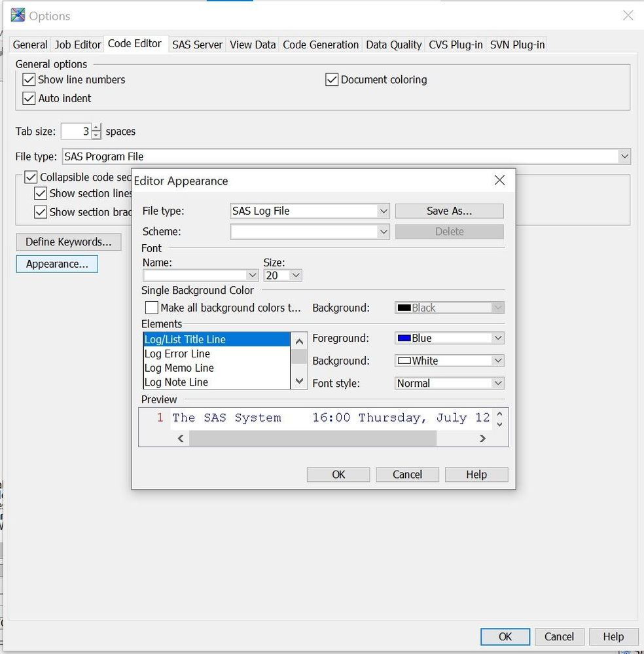The image size is (644, 654).
Task: Toggle Show line numbers checkbox
Action: (29, 79)
